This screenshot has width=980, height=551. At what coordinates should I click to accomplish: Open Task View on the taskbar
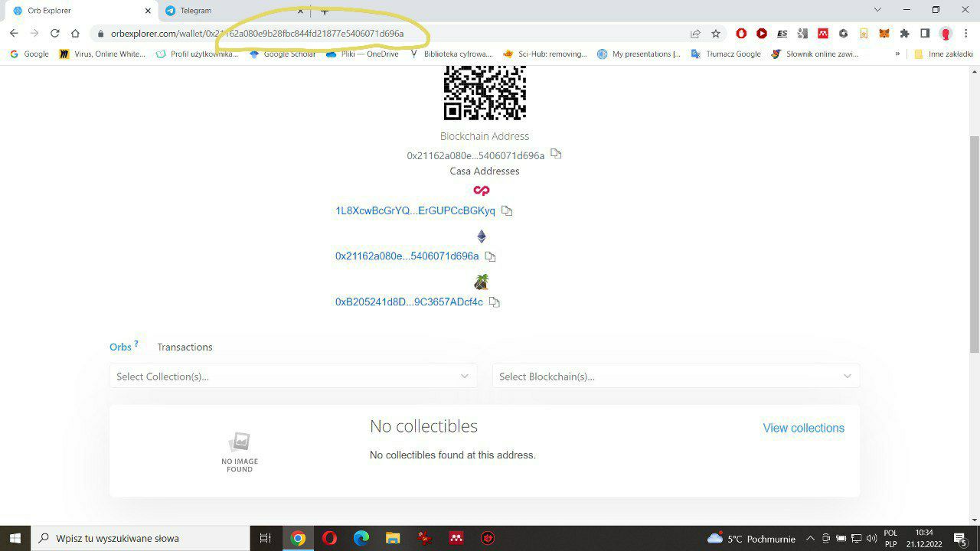(x=266, y=538)
